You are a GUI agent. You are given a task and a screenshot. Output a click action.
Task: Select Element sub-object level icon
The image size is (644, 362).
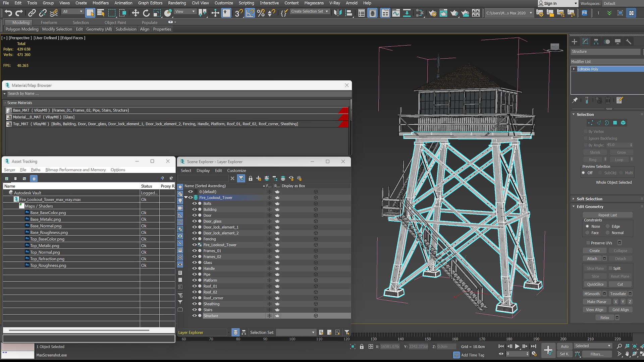pos(623,123)
